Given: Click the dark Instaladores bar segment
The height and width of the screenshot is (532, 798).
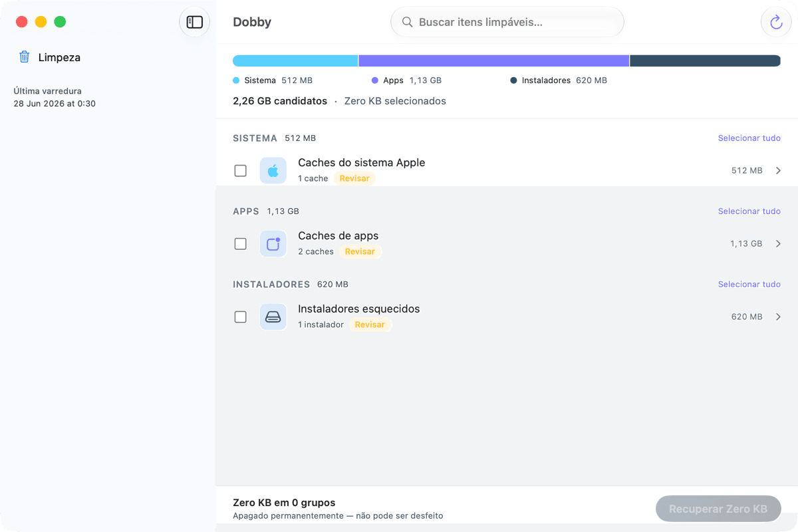Looking at the screenshot, I should (706, 61).
